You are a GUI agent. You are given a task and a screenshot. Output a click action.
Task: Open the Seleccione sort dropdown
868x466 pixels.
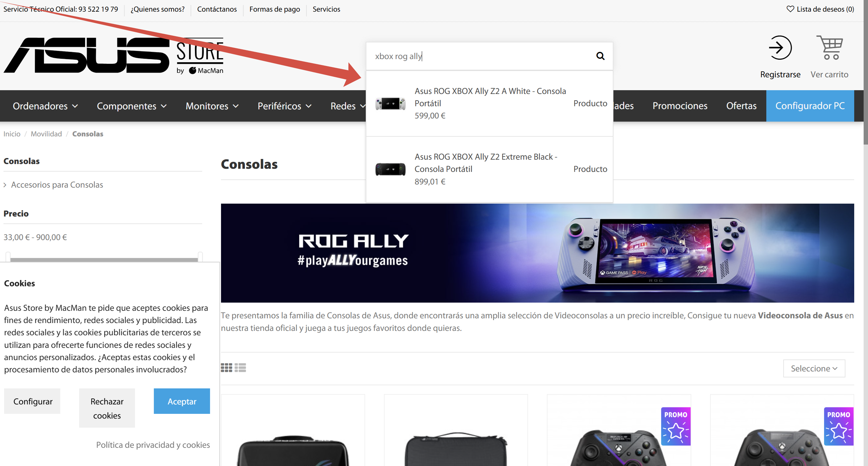coord(814,369)
